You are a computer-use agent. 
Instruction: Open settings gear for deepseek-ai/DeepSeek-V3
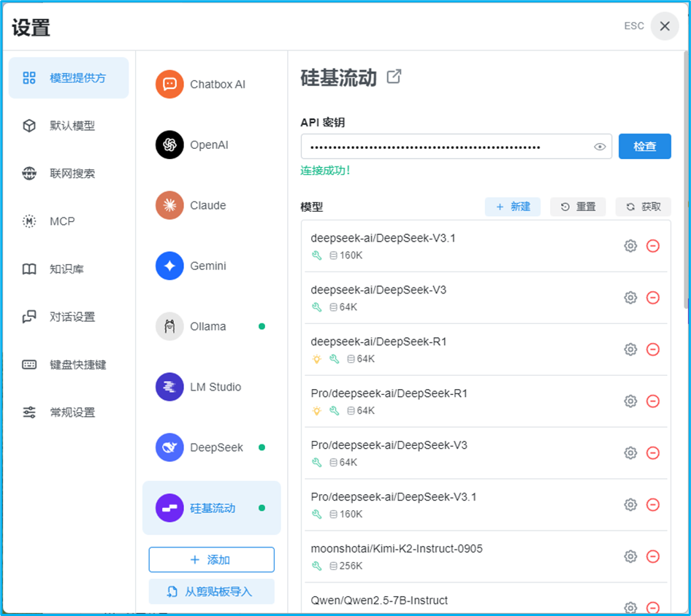coord(630,298)
